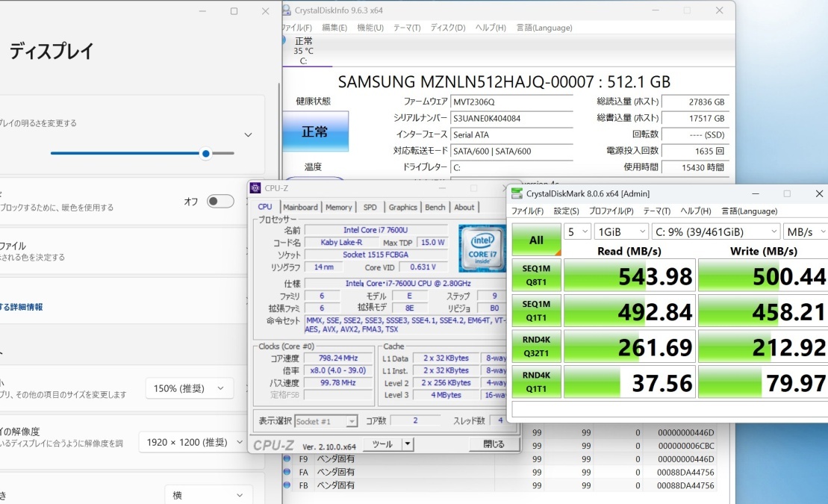Run the RND4K Q32T1 test
This screenshot has width=828, height=504.
[536, 346]
